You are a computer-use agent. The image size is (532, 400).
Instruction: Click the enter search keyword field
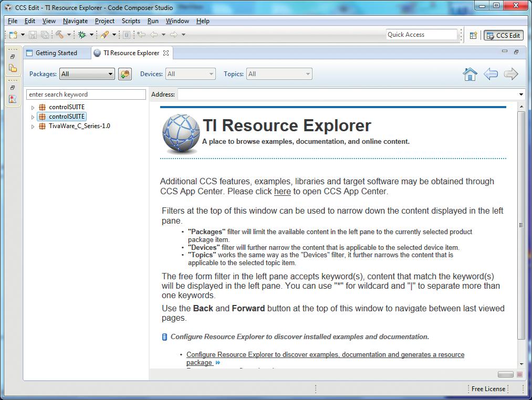click(86, 94)
